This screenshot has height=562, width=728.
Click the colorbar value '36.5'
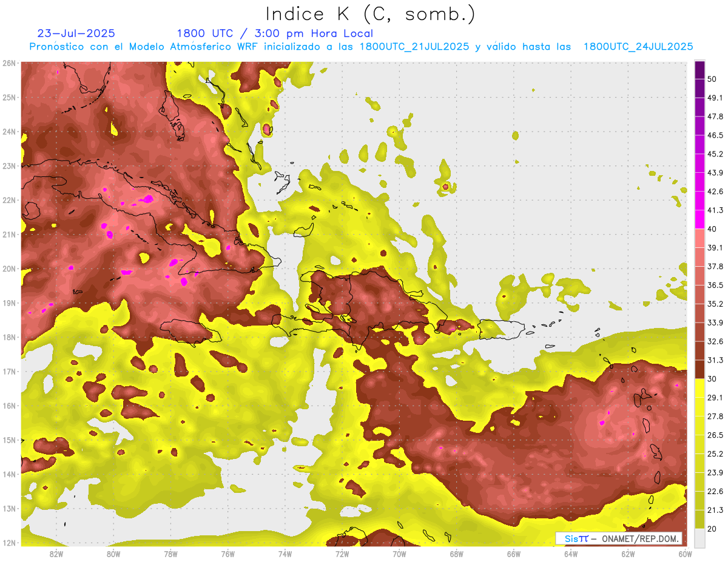pos(715,285)
